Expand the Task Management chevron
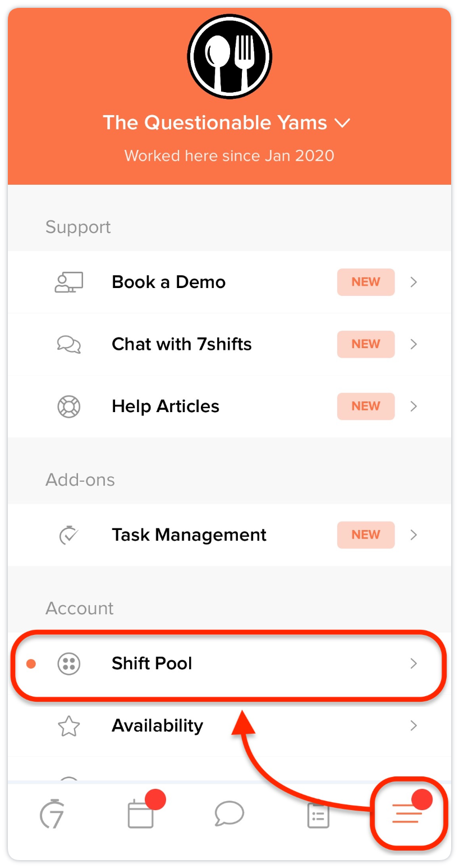 [414, 534]
